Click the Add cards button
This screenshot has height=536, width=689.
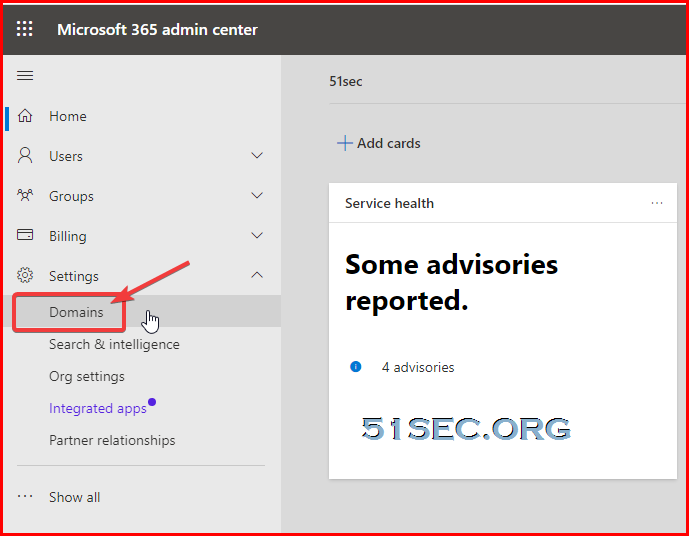pyautogui.click(x=379, y=143)
